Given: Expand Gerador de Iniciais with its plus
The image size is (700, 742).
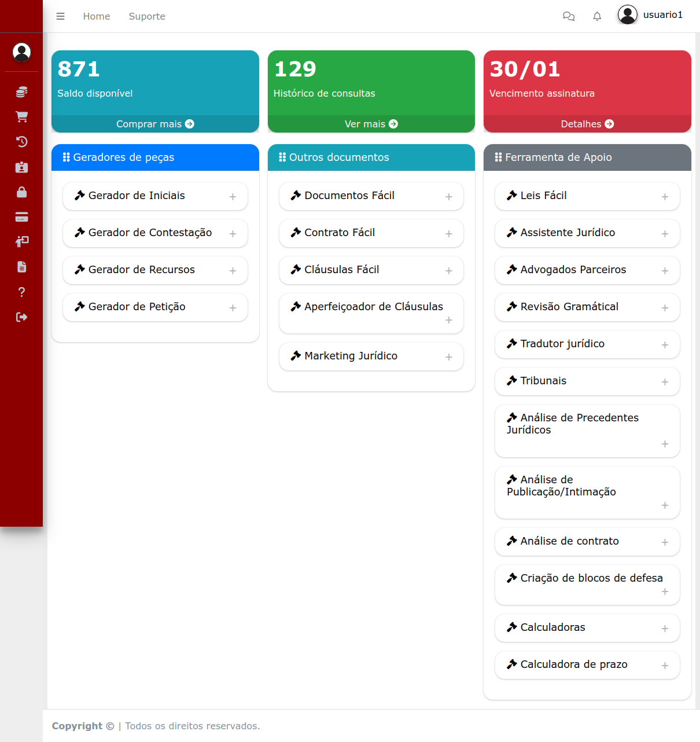Looking at the screenshot, I should coord(233,197).
